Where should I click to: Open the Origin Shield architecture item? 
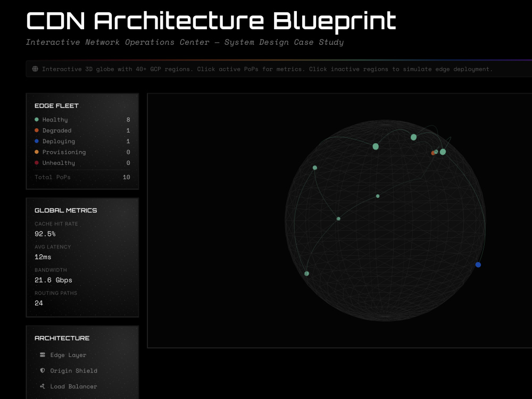pyautogui.click(x=82, y=370)
